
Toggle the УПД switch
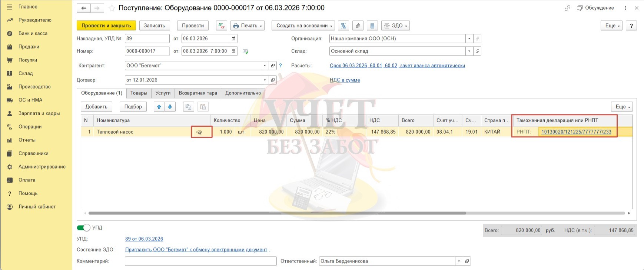tap(83, 228)
